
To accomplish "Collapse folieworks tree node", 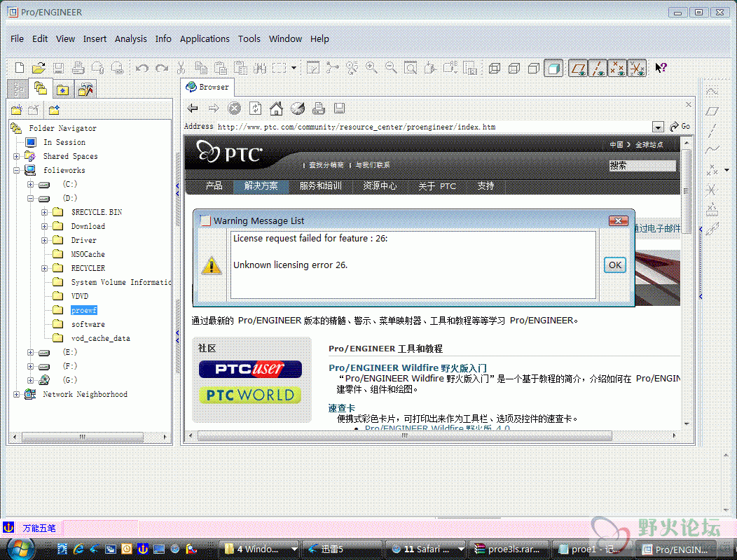I will pos(16,171).
